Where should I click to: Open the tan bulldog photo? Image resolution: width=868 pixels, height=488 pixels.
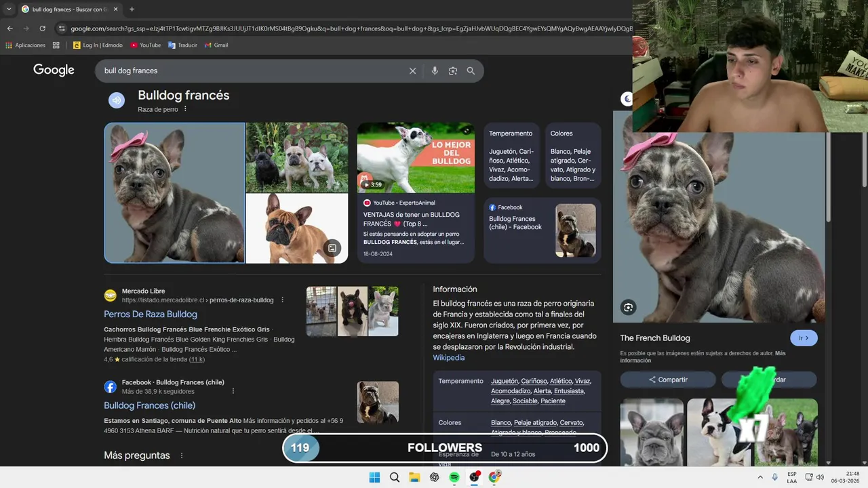[297, 228]
